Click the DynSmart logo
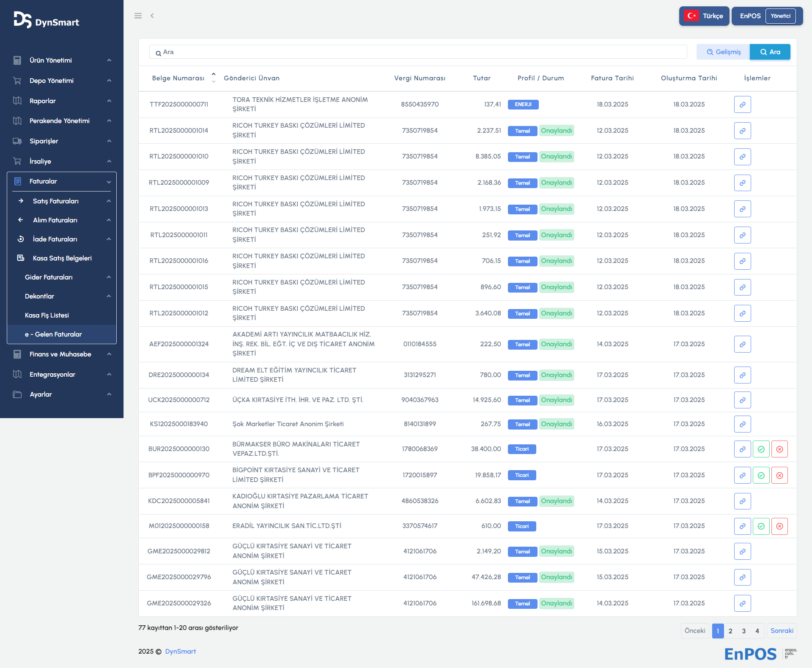The width and height of the screenshot is (812, 668). (47, 20)
